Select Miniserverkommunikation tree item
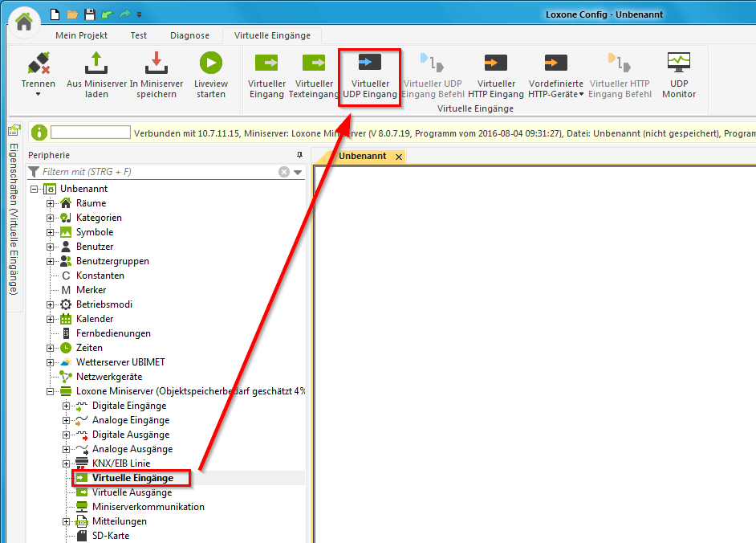756x543 pixels. point(148,507)
